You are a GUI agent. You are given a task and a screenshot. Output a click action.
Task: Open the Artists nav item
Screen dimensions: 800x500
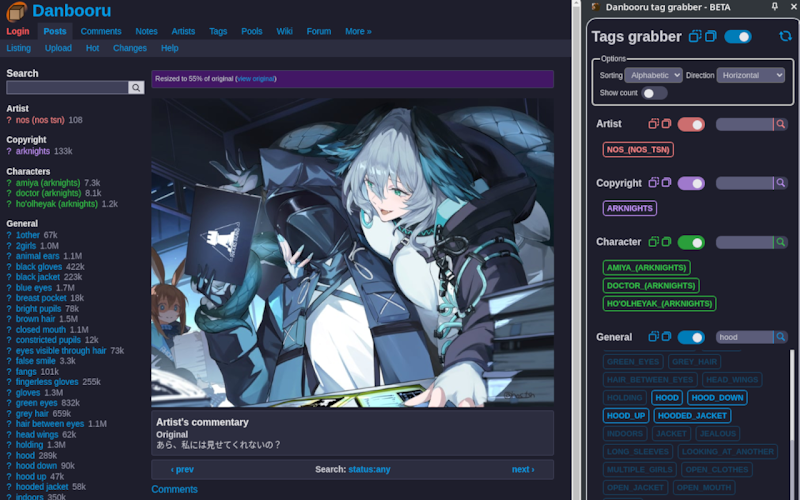pos(183,31)
